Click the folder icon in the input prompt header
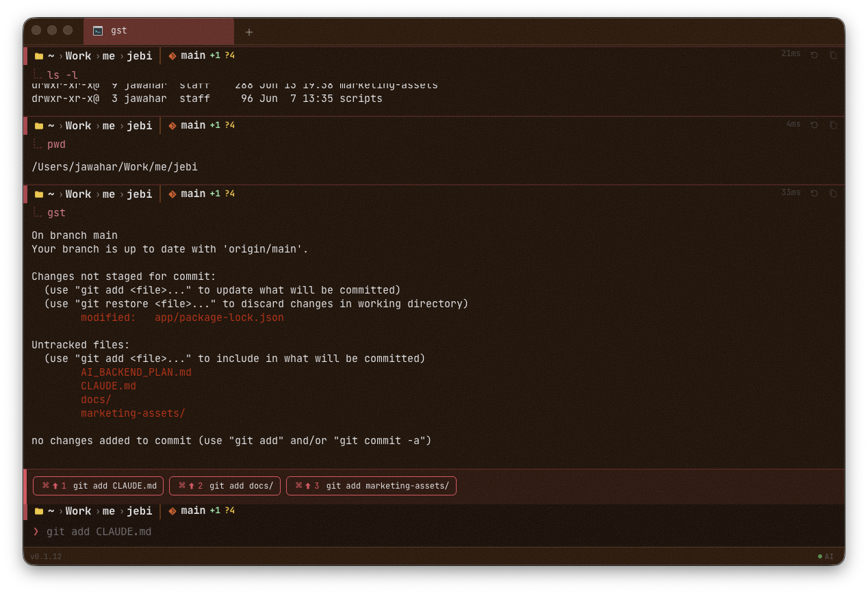The width and height of the screenshot is (868, 594). [39, 511]
